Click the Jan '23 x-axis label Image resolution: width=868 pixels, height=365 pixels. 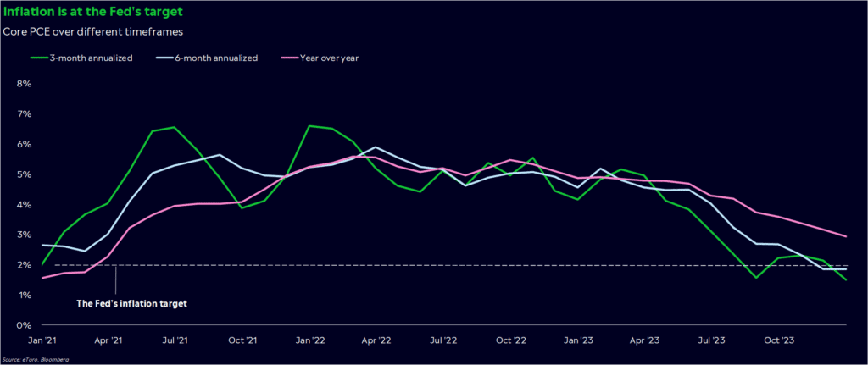(x=579, y=340)
